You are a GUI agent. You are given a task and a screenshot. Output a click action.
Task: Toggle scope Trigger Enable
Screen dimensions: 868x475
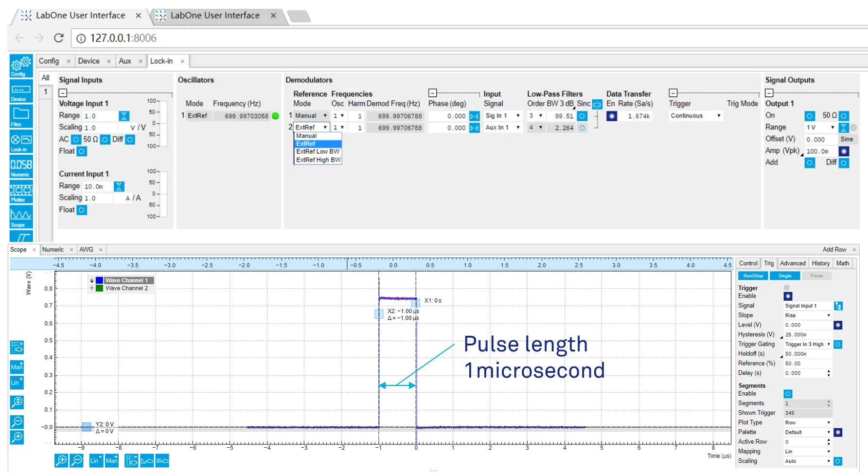click(788, 296)
